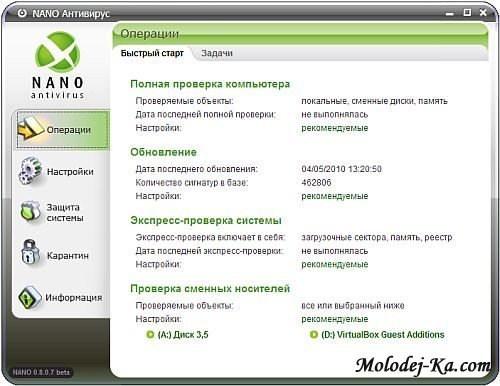Image resolution: width=500 pixels, height=386 pixels.
Task: Open рекомендуемые settings under Экспресс-проверка
Action: coord(335,264)
